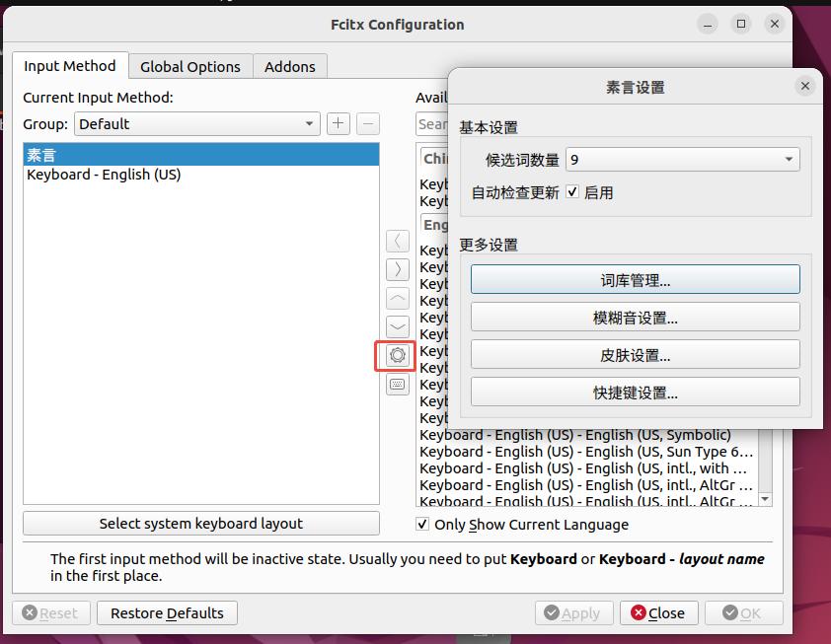Open 模糊音设置... settings
831x644 pixels.
pyautogui.click(x=635, y=318)
